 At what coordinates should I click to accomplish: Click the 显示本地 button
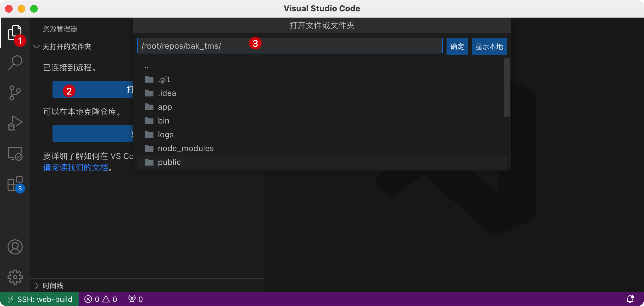pos(489,46)
